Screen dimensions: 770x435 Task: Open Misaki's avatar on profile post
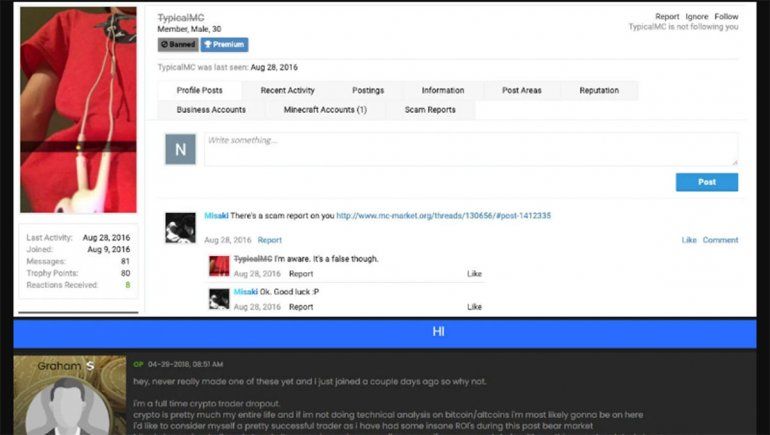point(180,228)
